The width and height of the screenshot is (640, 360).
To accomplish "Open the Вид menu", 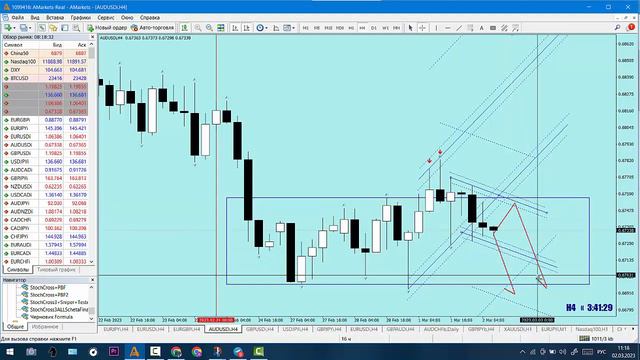I will 35,18.
